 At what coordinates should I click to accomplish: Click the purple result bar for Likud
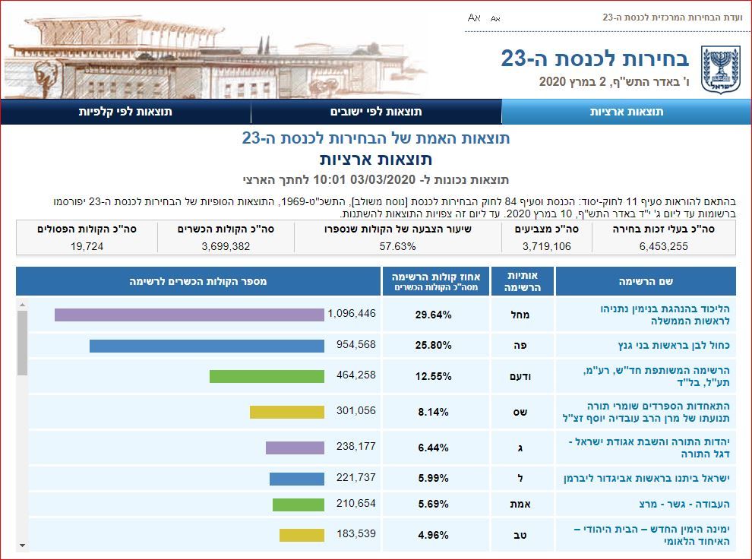(186, 314)
